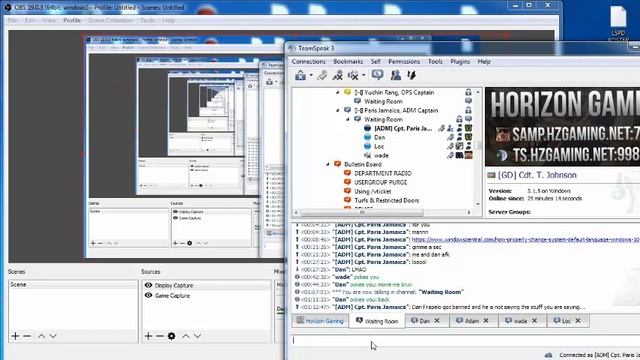Open the dropdown arrow beside disconnect icon
This screenshot has width=640, height=360.
click(x=311, y=75)
